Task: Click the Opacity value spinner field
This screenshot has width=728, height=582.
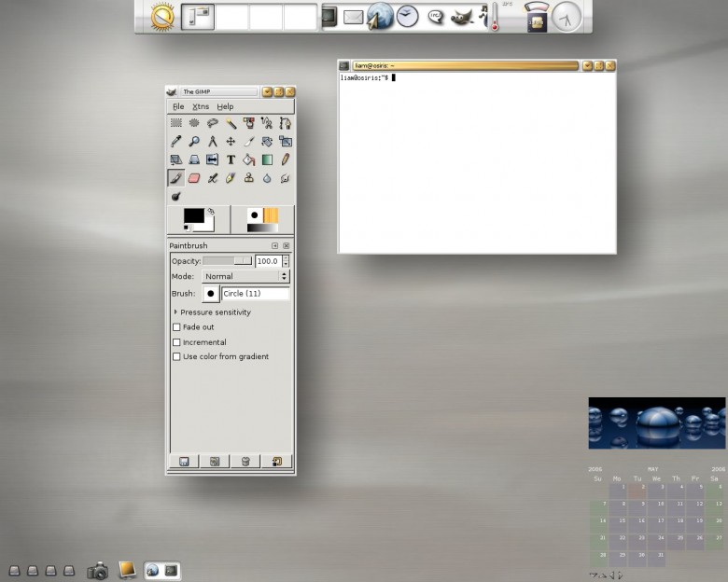Action: [268, 261]
